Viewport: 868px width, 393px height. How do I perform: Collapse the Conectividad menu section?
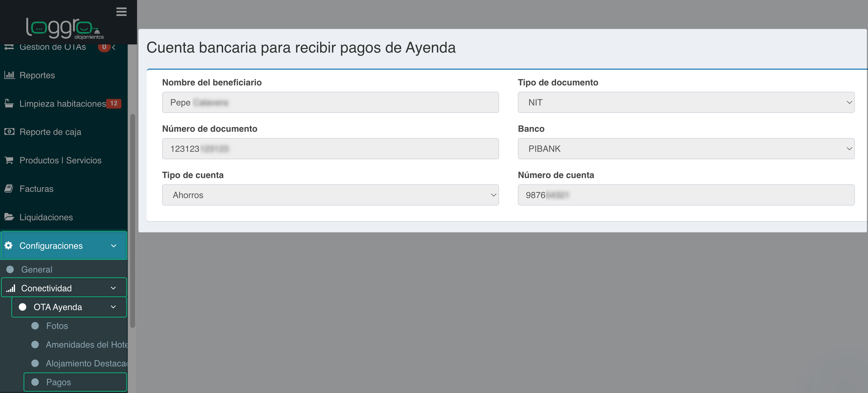point(113,288)
